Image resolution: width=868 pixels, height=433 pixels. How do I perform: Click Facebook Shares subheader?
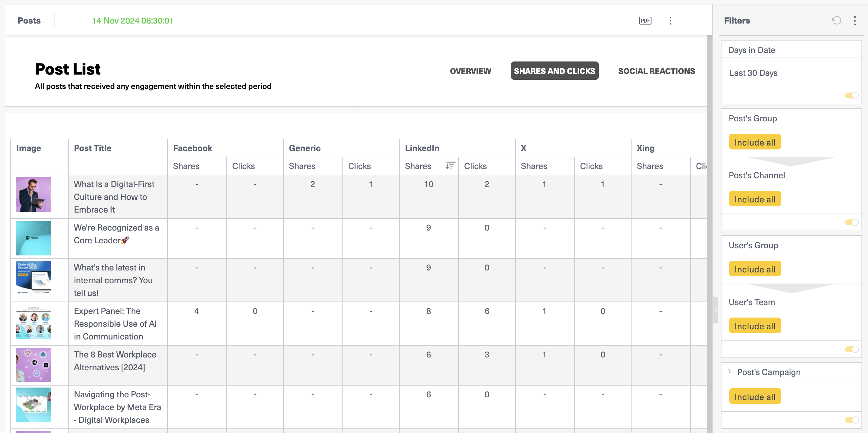(x=186, y=166)
